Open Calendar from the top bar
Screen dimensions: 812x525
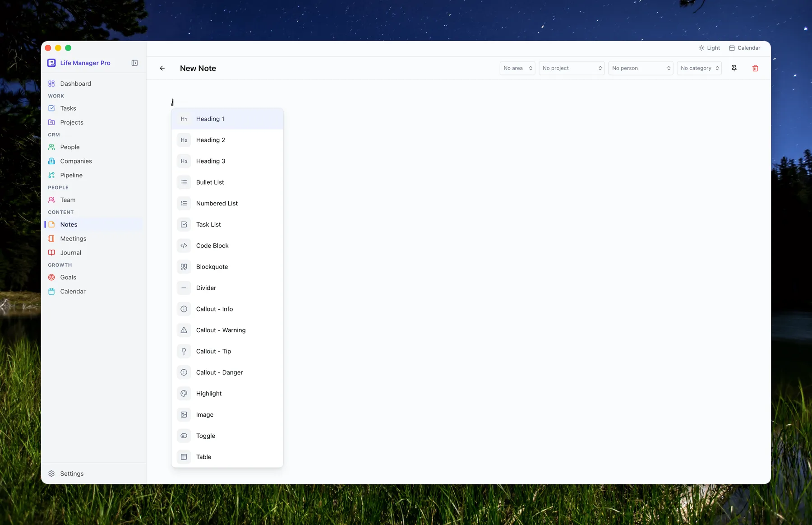(x=745, y=48)
